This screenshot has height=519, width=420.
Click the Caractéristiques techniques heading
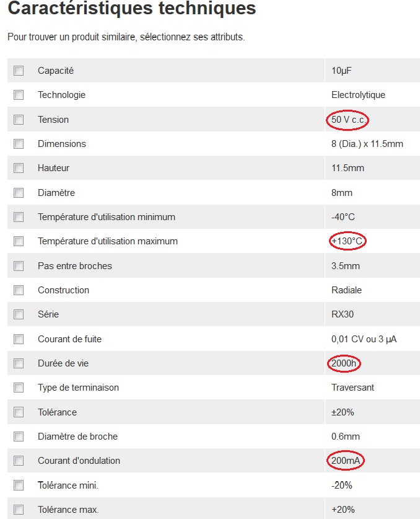click(x=131, y=9)
